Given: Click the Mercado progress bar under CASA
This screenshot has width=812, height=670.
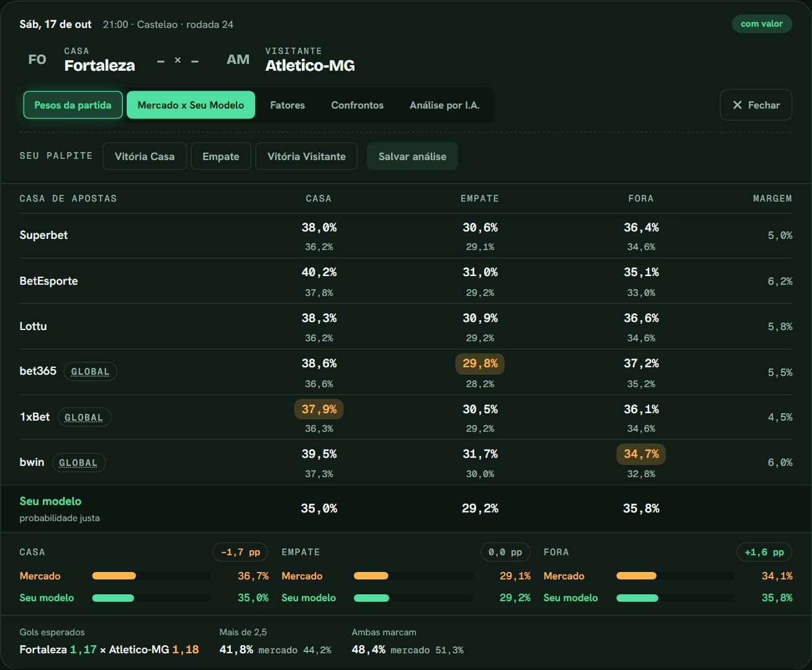Looking at the screenshot, I should (x=151, y=576).
